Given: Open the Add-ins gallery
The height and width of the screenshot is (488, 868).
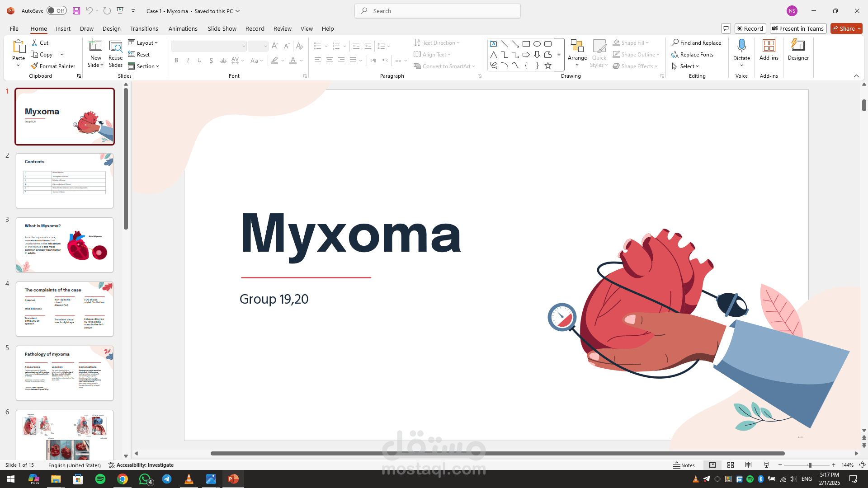Looking at the screenshot, I should 769,50.
